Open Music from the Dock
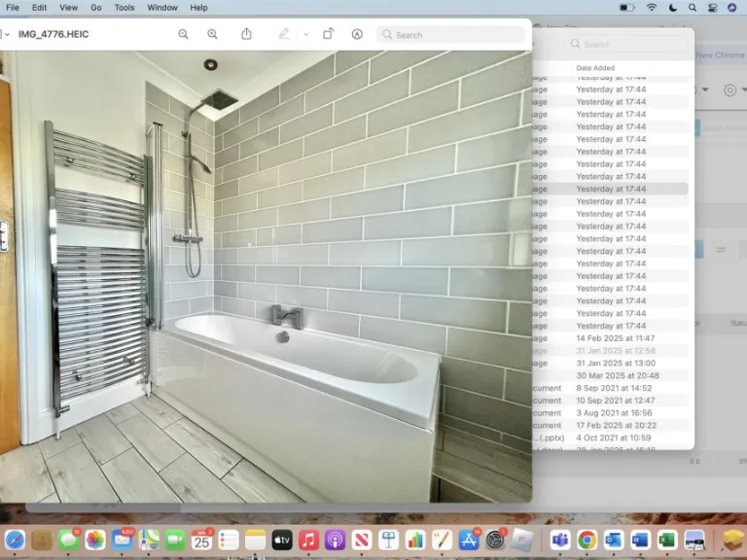This screenshot has width=747, height=560. [308, 540]
